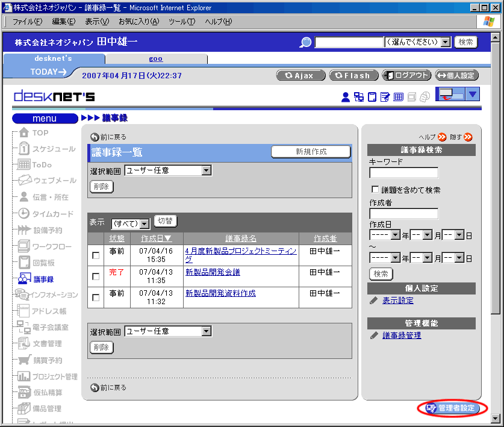504x427 pixels.
Task: Open the 新製品開発会議 minutes link
Action: [213, 272]
